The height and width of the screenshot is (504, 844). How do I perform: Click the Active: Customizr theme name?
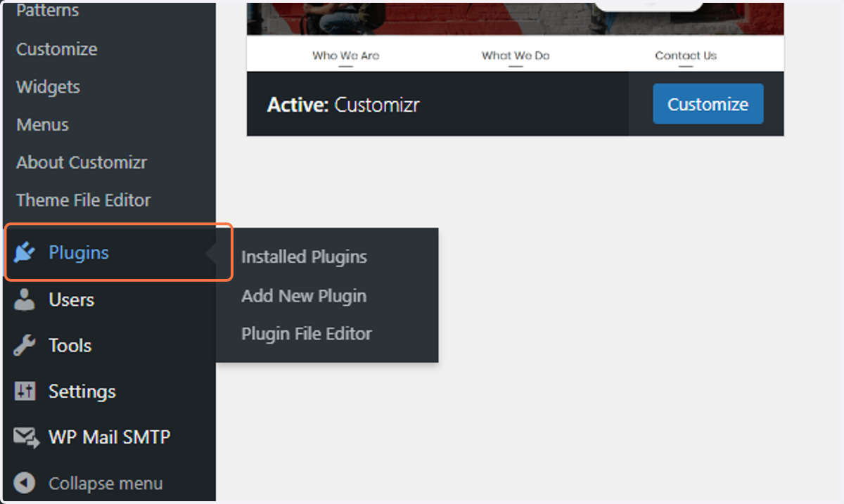point(344,105)
